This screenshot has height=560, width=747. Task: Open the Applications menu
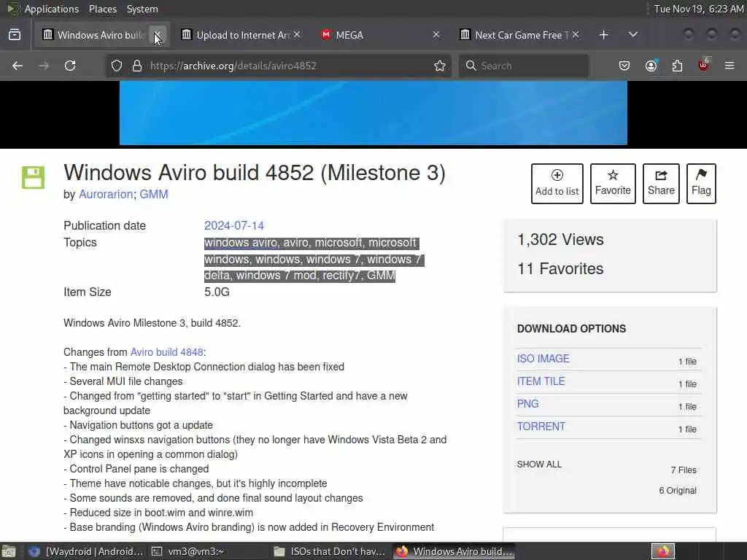click(x=52, y=9)
